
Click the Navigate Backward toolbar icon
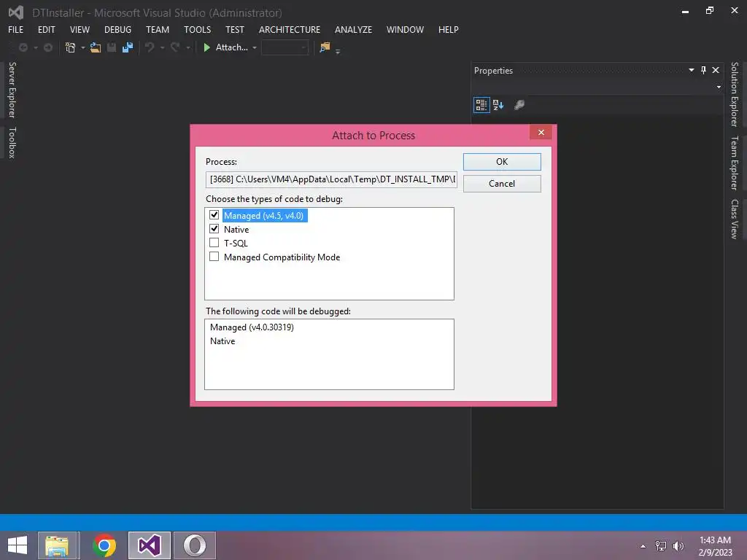(x=23, y=47)
